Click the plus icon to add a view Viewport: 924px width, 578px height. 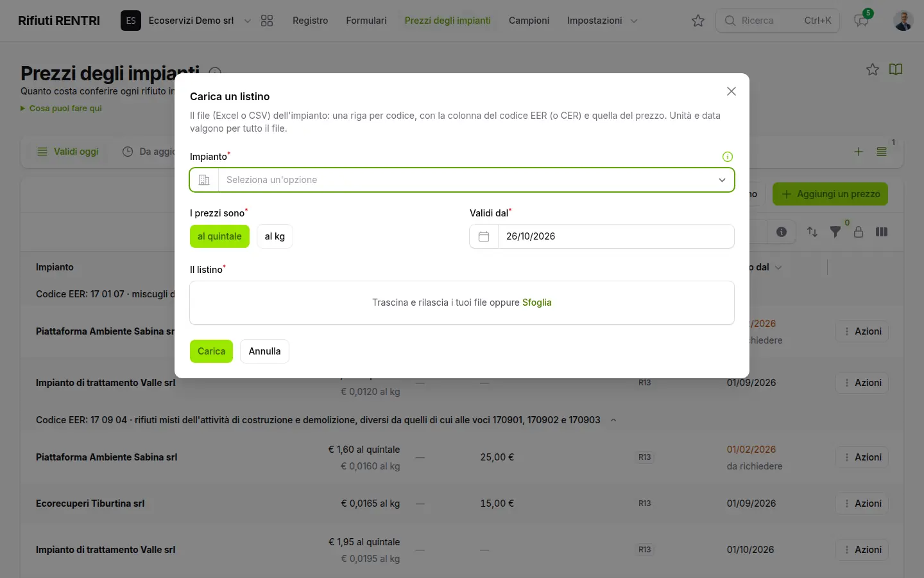(x=859, y=152)
